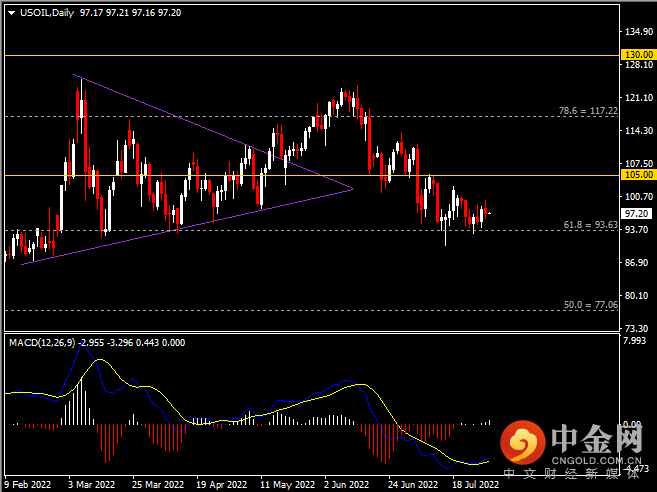Click the 中文财经新媒体 caption under logo
This screenshot has height=492, width=657.
pyautogui.click(x=571, y=472)
